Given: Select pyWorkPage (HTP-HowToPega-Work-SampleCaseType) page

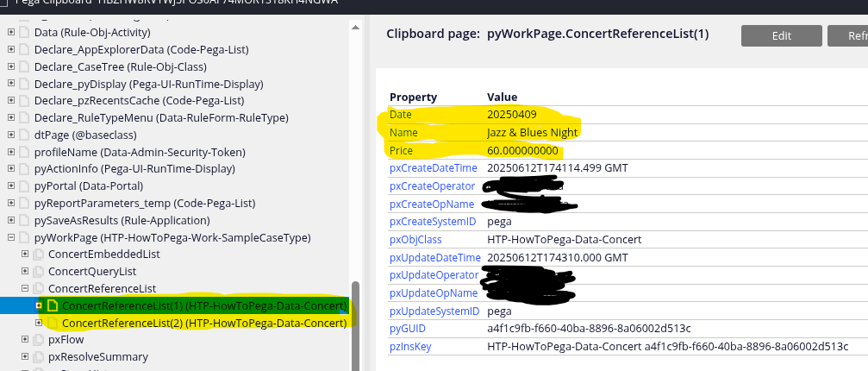Looking at the screenshot, I should coord(172,238).
